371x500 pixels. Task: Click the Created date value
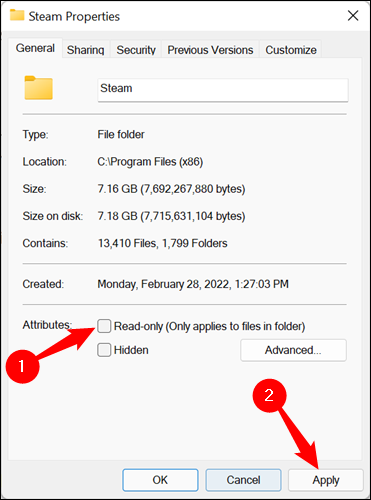193,284
